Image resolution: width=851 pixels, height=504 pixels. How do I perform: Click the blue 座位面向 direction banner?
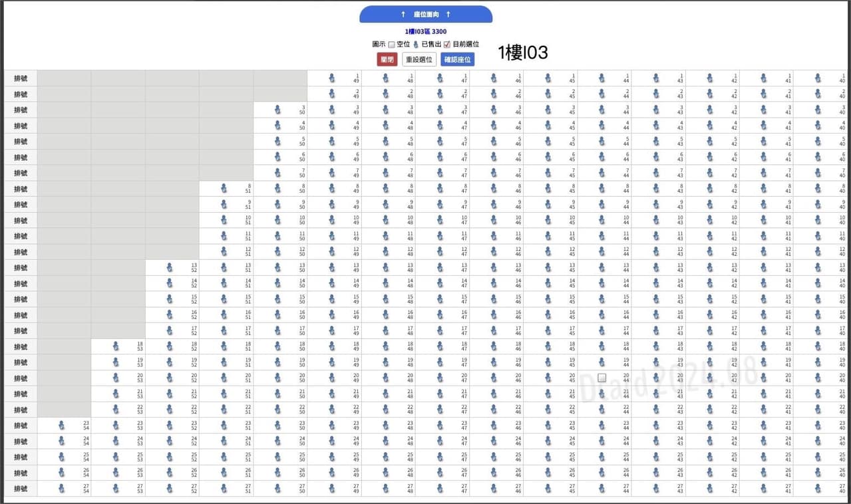click(x=426, y=14)
